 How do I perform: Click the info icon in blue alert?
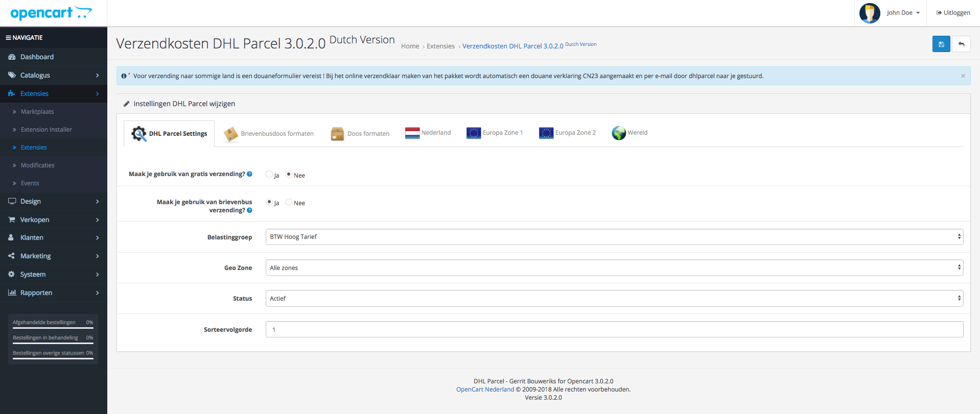[124, 76]
